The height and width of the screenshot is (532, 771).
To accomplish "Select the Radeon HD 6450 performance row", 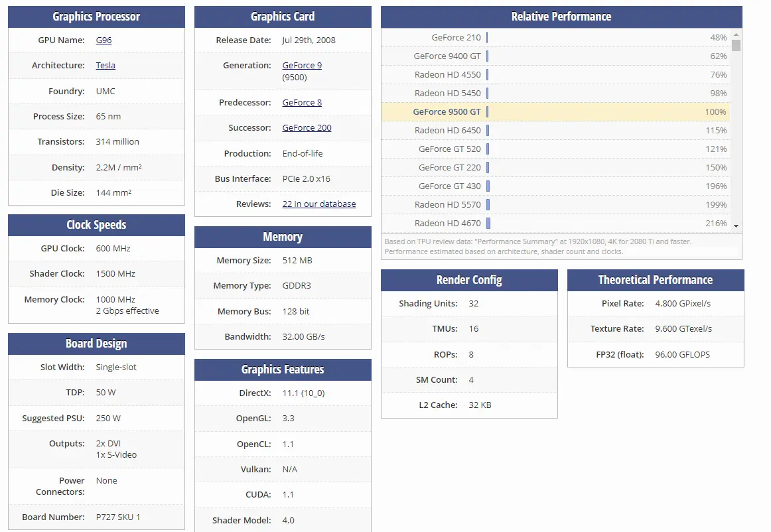I will point(555,130).
